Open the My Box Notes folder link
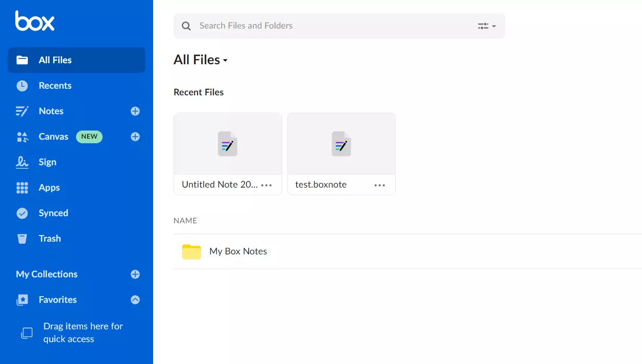Screen dimensions: 642x364 pos(238,251)
